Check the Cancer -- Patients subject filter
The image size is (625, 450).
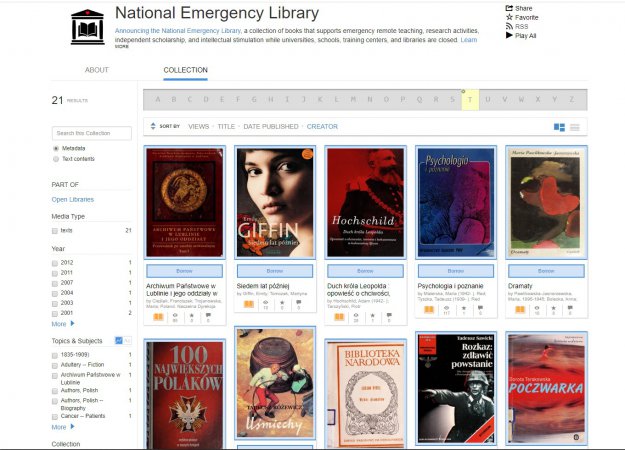point(55,417)
